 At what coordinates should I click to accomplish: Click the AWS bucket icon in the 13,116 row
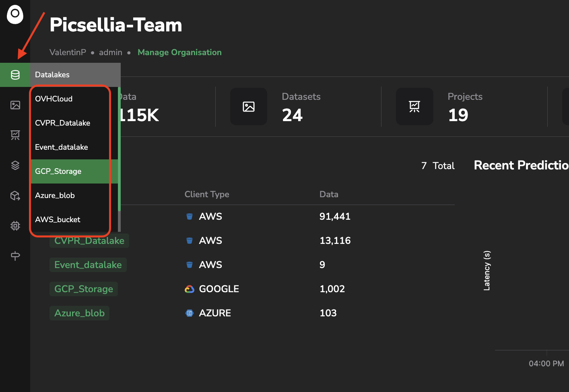pyautogui.click(x=190, y=241)
